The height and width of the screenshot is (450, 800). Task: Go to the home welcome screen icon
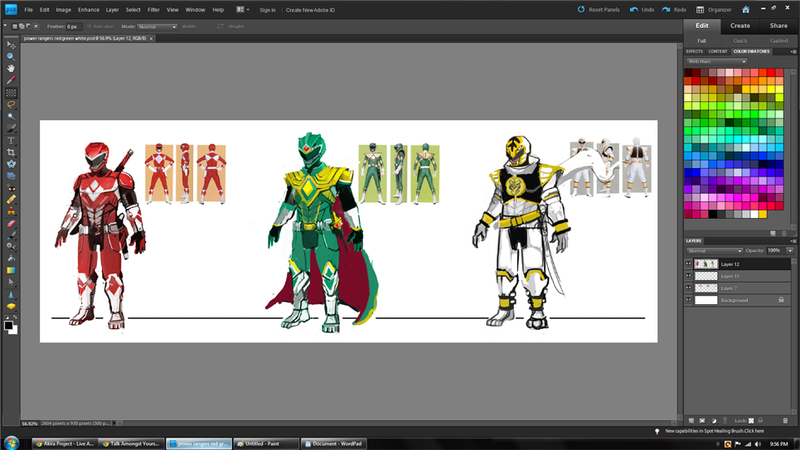(x=745, y=10)
